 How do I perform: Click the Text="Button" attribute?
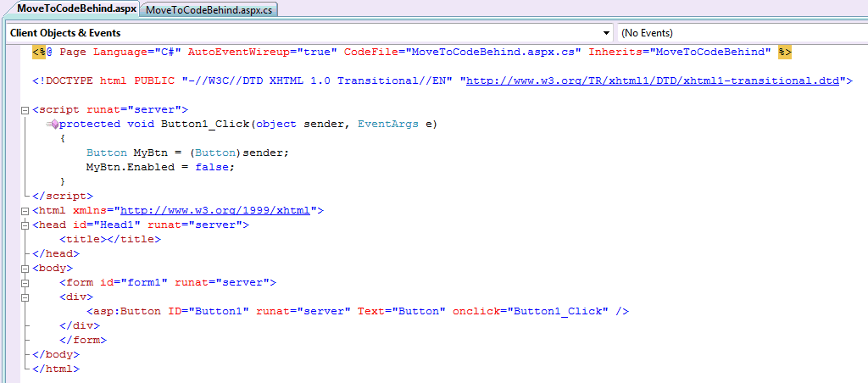402,311
